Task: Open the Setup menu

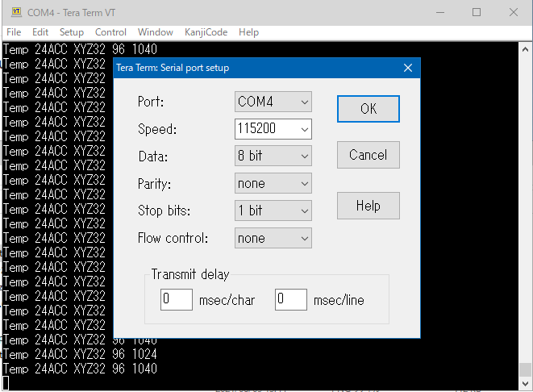Action: pos(72,32)
